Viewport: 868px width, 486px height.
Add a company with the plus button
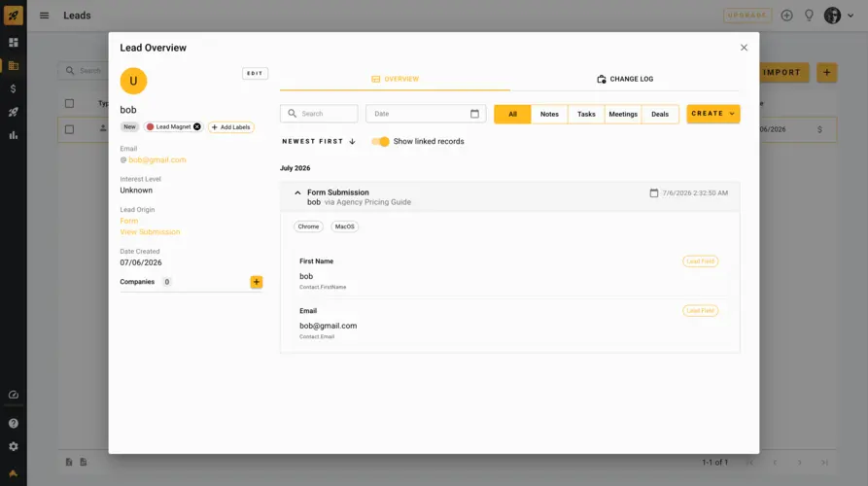pyautogui.click(x=257, y=282)
